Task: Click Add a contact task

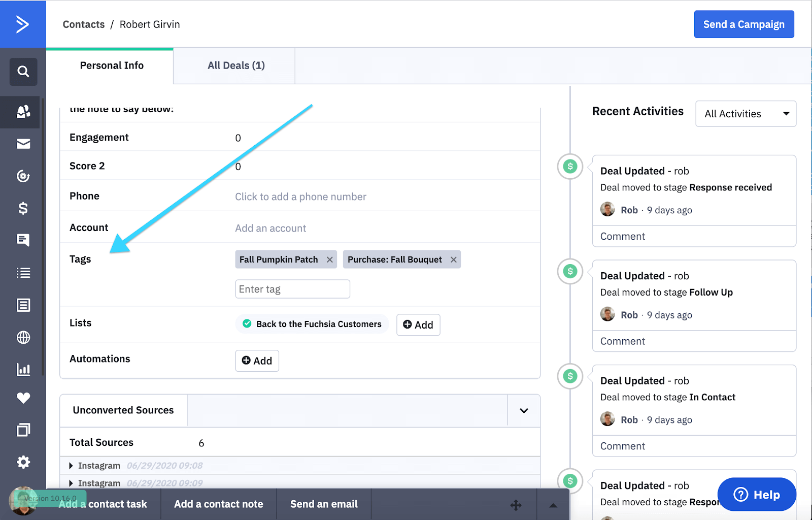Action: (x=103, y=504)
